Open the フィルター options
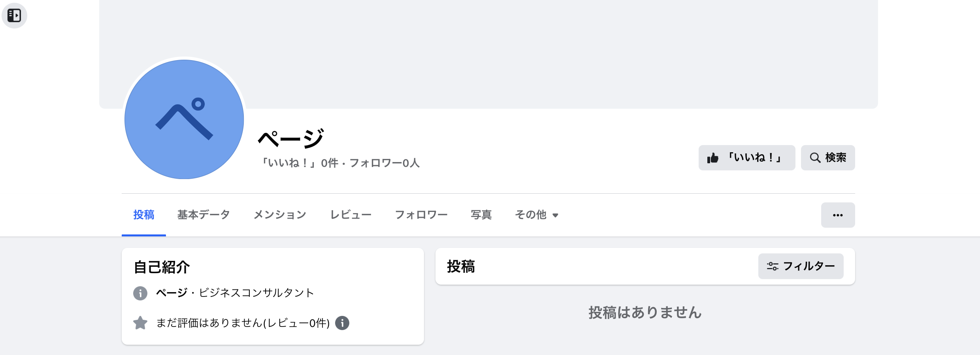The height and width of the screenshot is (355, 980). tap(801, 266)
